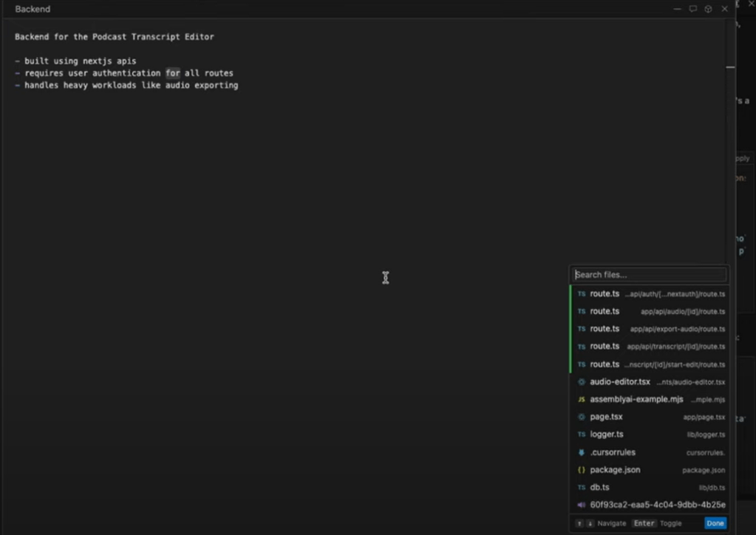The height and width of the screenshot is (535, 756).
Task: Click the chat bubble icon in Backend header
Action: coord(692,9)
